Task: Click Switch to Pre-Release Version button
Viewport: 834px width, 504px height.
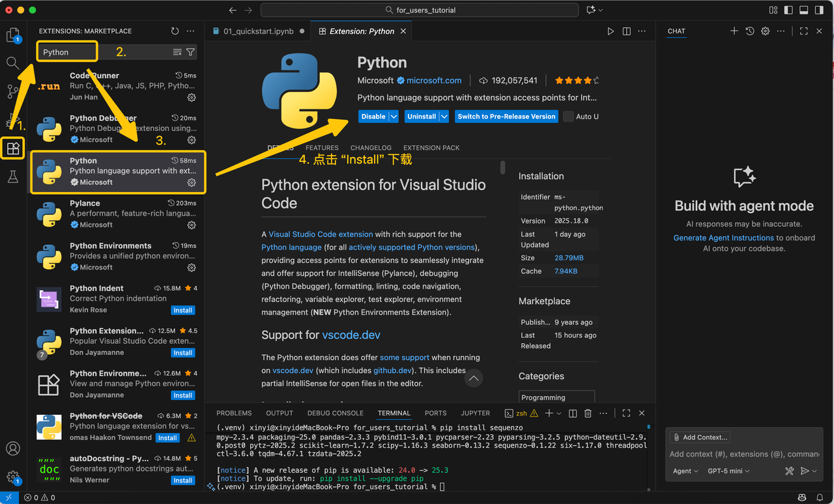Action: [506, 117]
